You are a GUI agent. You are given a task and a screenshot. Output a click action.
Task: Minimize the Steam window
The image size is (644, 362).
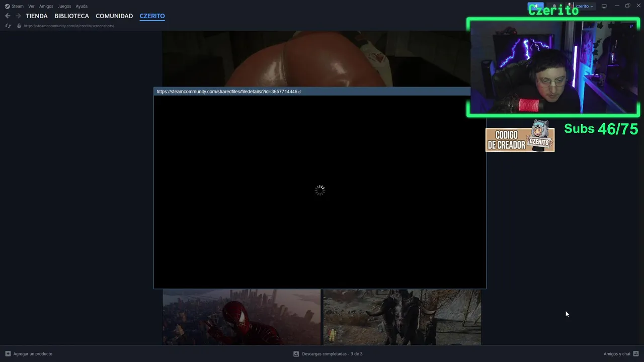pos(617,6)
